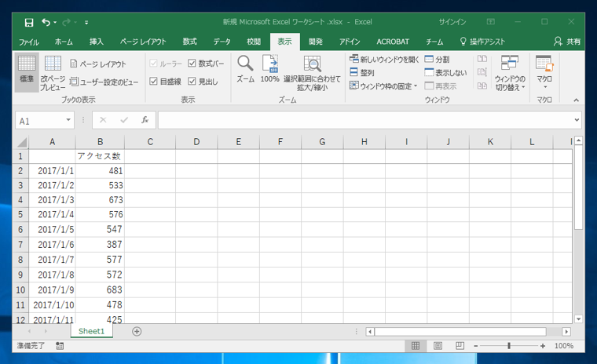Switch to the 挿入 tab
Image resolution: width=597 pixels, height=364 pixels.
click(x=97, y=42)
